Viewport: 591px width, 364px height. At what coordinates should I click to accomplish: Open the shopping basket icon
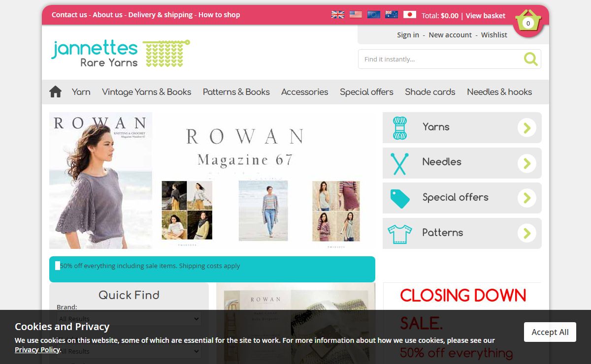click(528, 21)
